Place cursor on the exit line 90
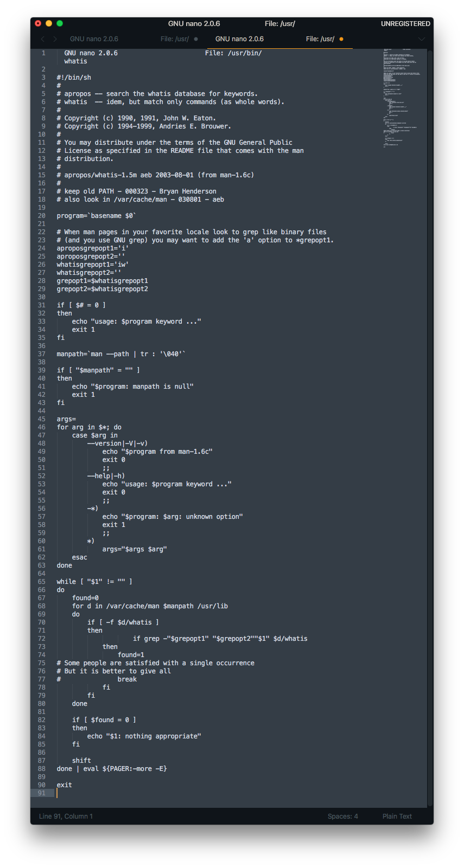Viewport: 464px width, 868px height. pyautogui.click(x=64, y=785)
